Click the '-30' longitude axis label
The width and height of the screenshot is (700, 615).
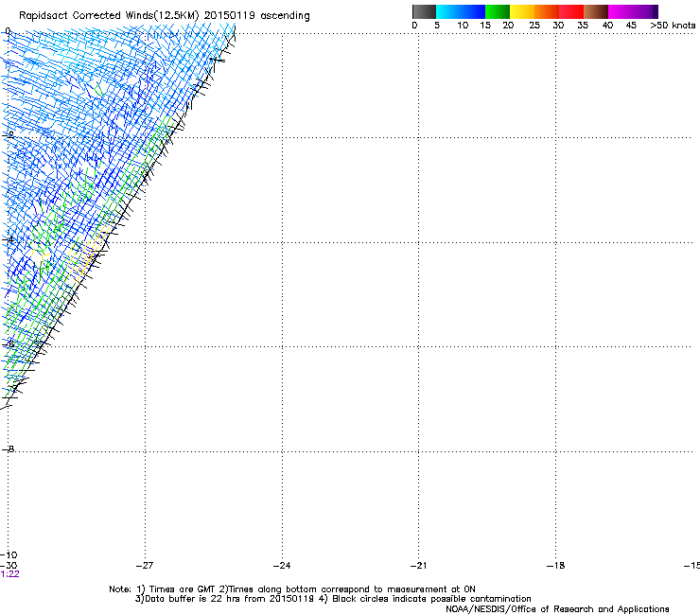pyautogui.click(x=9, y=566)
